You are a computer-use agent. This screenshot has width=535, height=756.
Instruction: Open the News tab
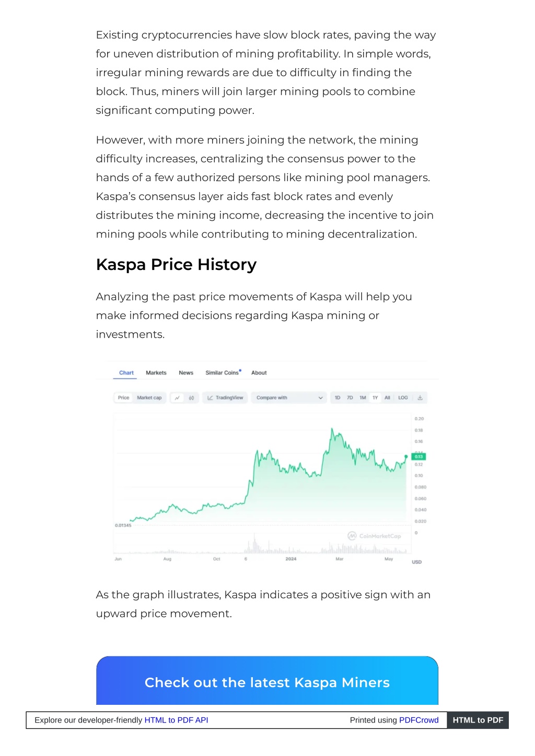point(186,373)
